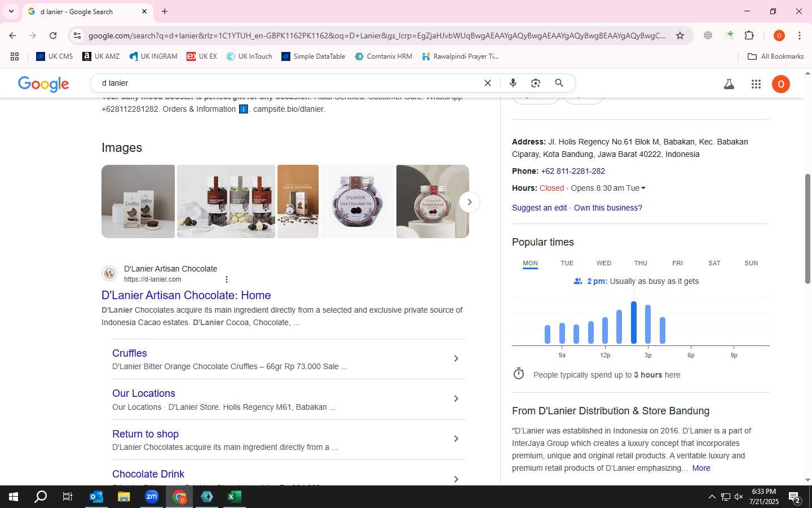Submit search with the magnifier icon
812x508 pixels.
(559, 83)
